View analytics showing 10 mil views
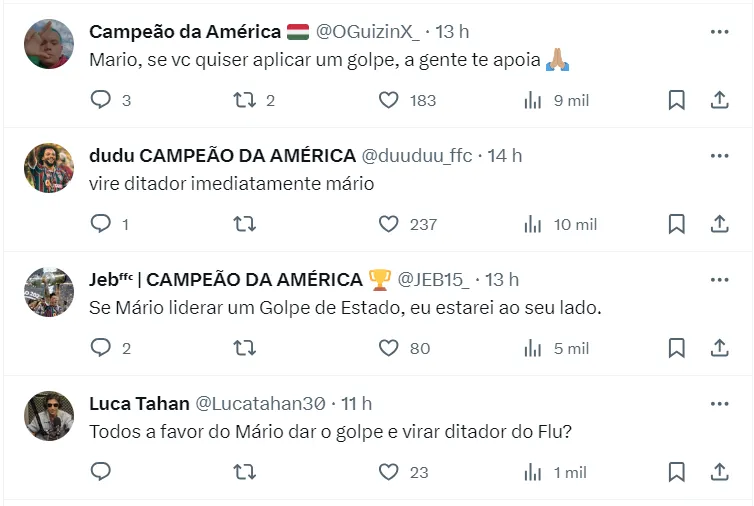Image resolution: width=754 pixels, height=506 pixels. click(x=560, y=224)
